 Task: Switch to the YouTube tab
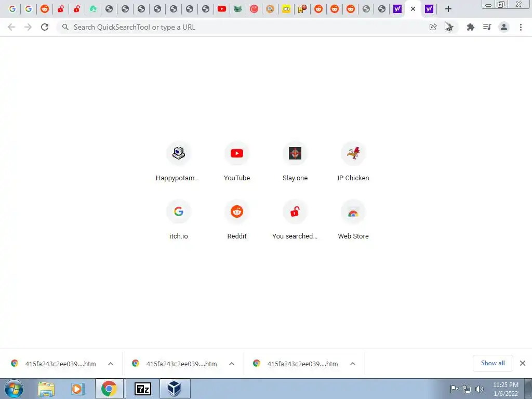pos(221,9)
